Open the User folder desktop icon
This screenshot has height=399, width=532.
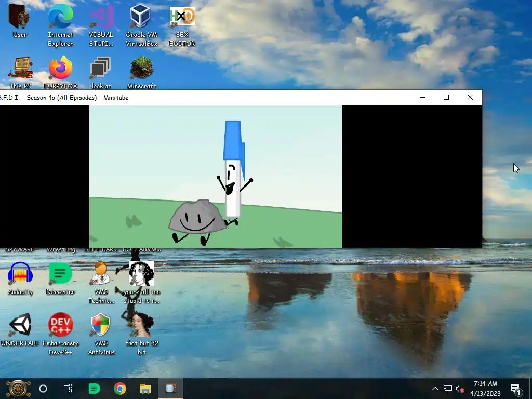pyautogui.click(x=20, y=21)
